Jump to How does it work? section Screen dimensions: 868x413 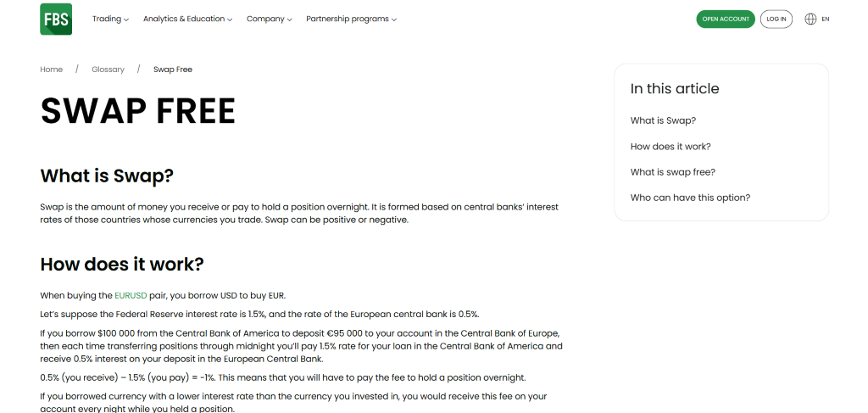(670, 146)
